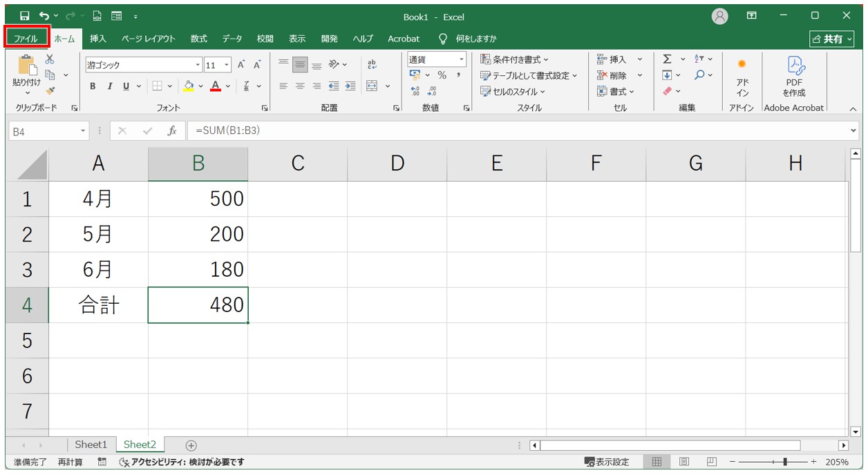Click the Save icon in the title bar

pos(25,15)
